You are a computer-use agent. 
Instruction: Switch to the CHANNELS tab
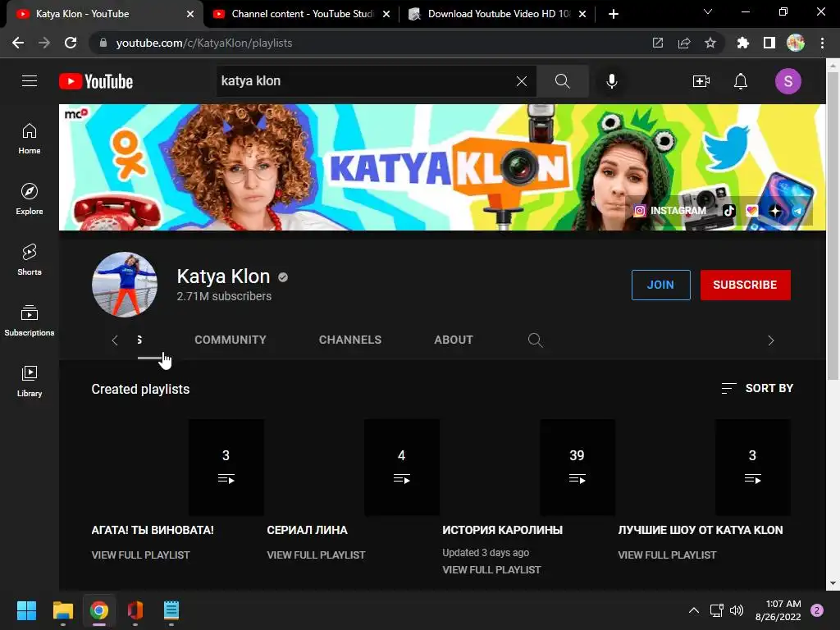350,340
